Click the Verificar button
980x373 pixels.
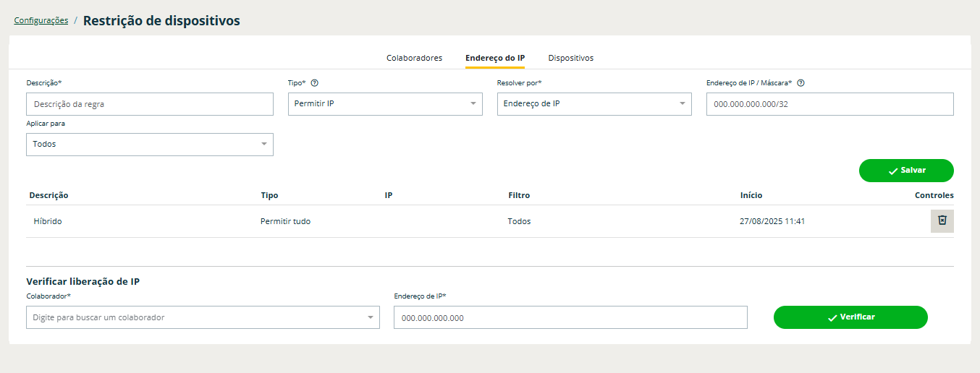click(850, 317)
